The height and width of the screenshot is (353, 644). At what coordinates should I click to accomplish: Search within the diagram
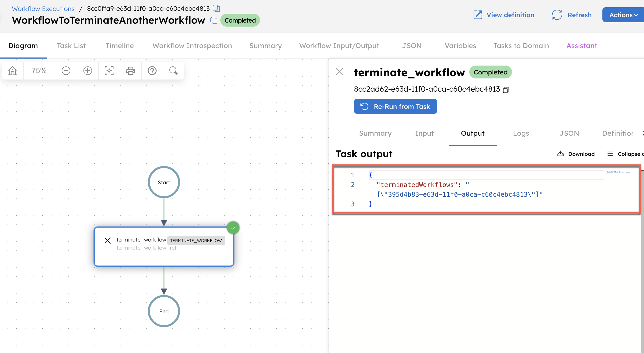(174, 71)
